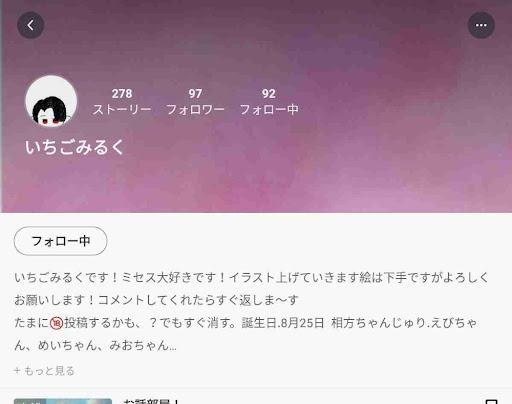Tap the いちごみるく profile avatar
Image resolution: width=512 pixels, height=404 pixels.
(x=51, y=101)
